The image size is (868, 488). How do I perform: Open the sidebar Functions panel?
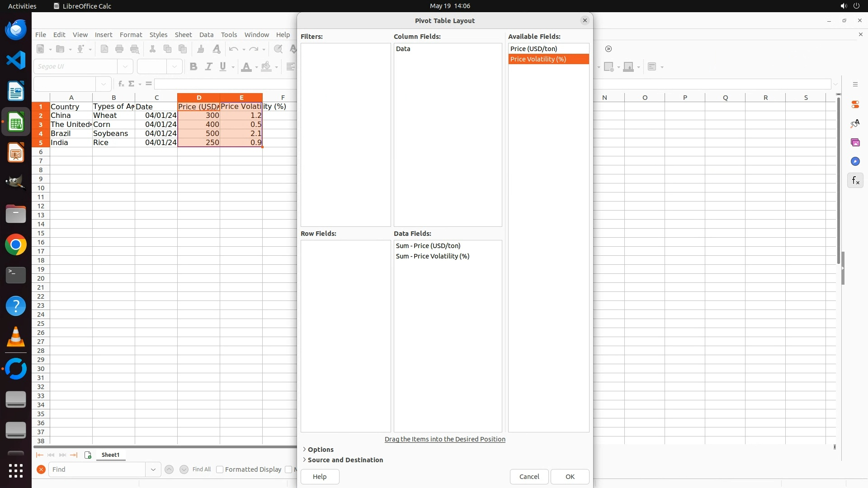click(855, 181)
